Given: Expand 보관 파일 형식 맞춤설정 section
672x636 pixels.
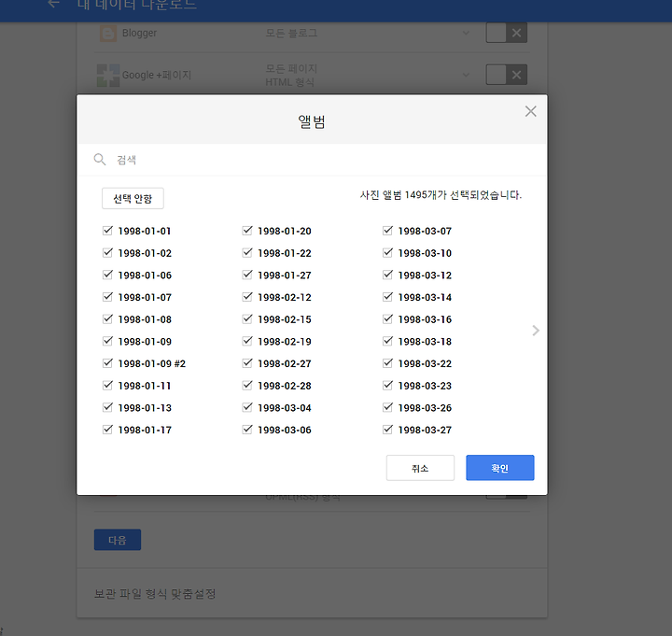Looking at the screenshot, I should [x=155, y=594].
